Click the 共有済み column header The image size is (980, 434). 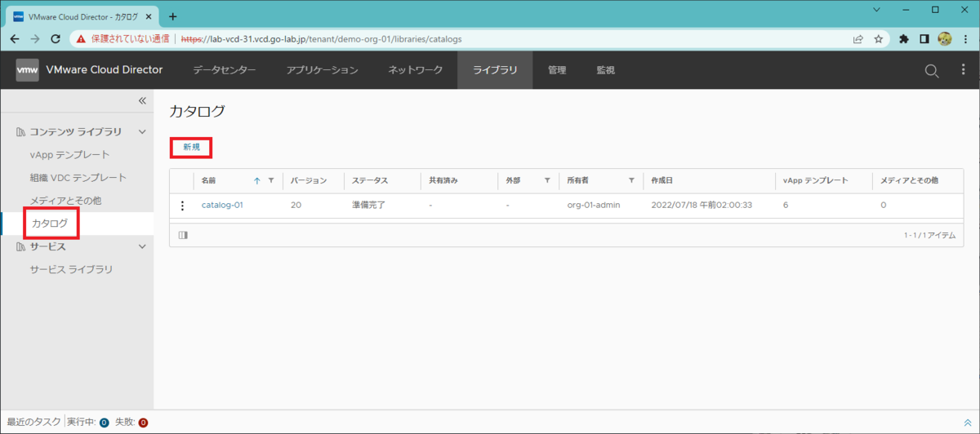(445, 180)
